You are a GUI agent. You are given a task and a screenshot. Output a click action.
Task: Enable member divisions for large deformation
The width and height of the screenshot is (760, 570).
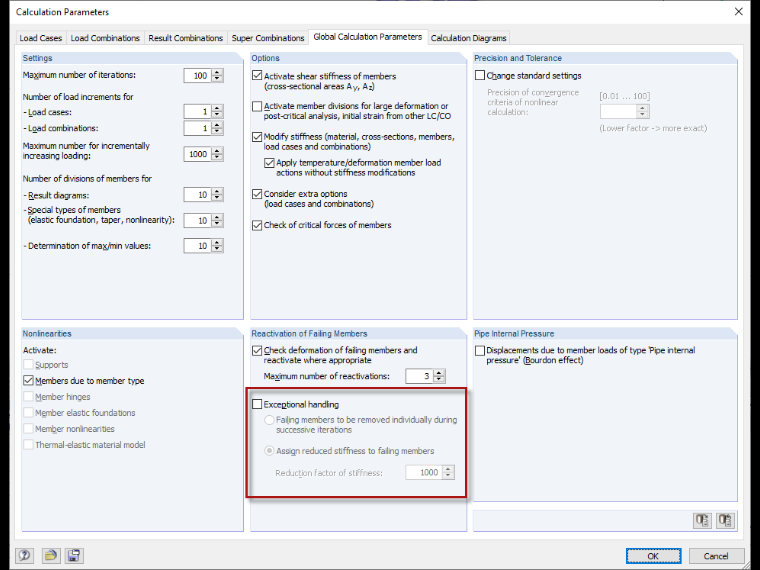click(257, 106)
